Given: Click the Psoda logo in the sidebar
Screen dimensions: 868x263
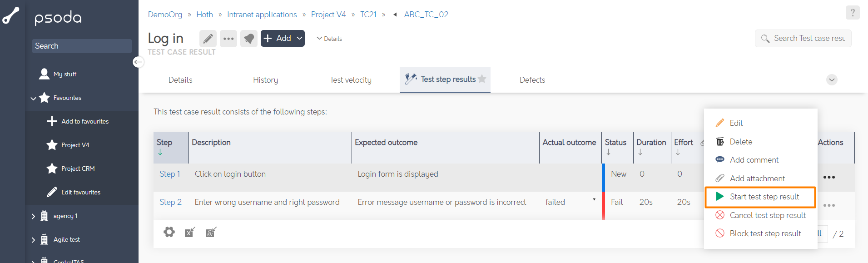Looking at the screenshot, I should (x=58, y=17).
